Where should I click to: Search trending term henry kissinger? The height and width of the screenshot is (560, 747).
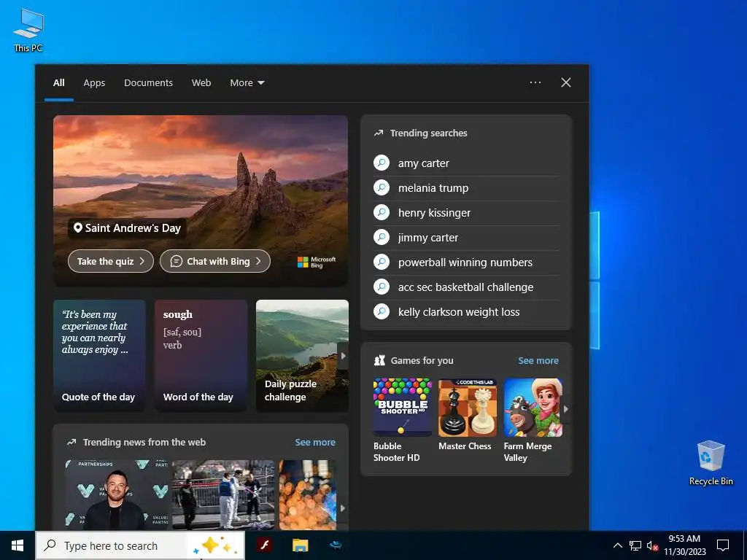click(466, 213)
